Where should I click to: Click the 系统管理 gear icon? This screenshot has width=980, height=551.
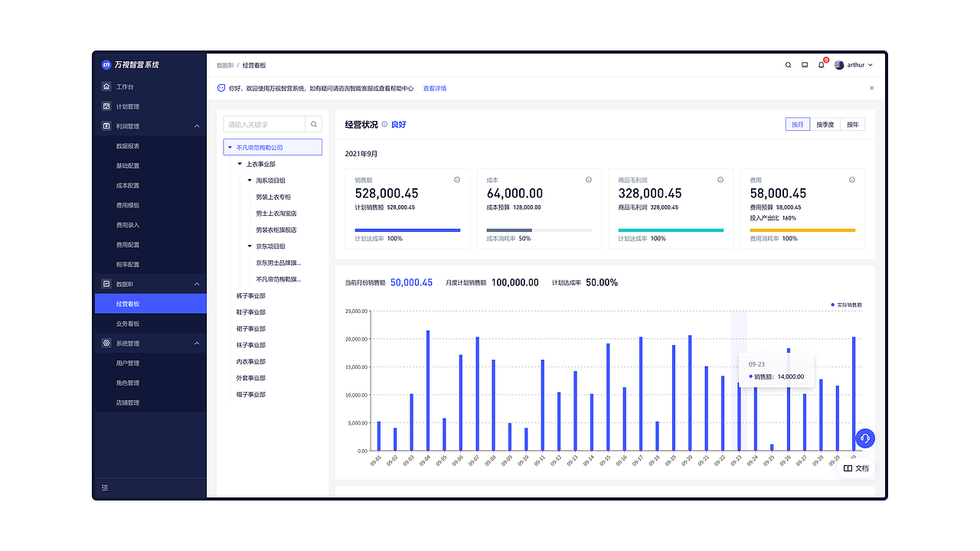(x=107, y=344)
